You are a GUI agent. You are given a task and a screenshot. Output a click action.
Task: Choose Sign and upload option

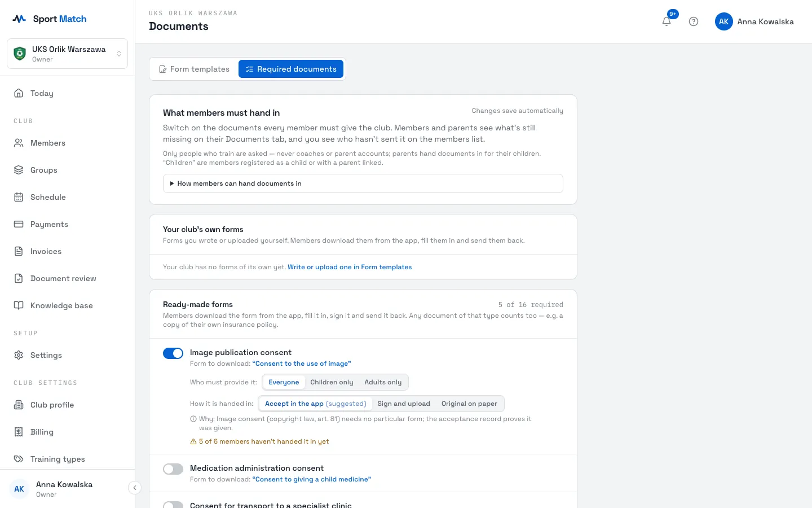click(404, 404)
